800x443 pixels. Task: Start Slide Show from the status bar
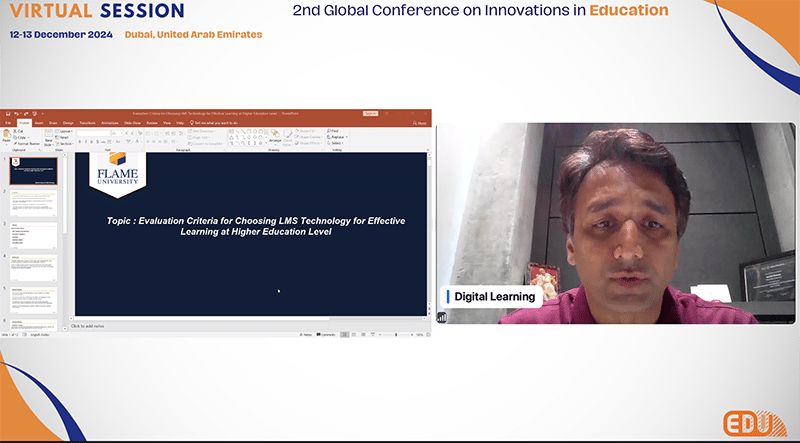click(373, 335)
